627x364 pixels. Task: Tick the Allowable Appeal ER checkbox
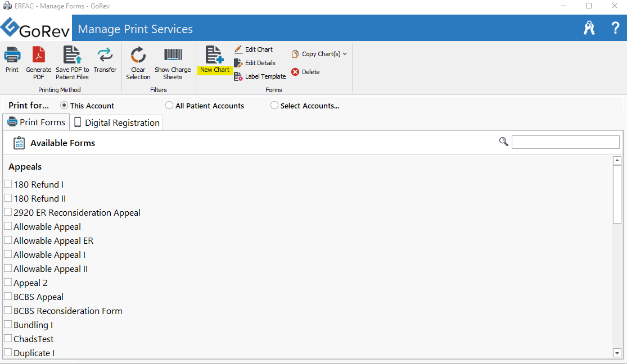[x=8, y=240]
